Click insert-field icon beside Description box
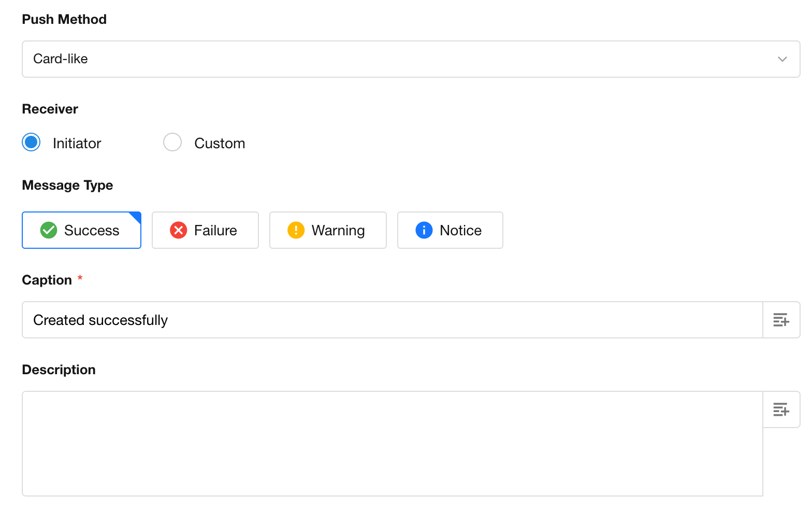The height and width of the screenshot is (510, 812). click(781, 410)
